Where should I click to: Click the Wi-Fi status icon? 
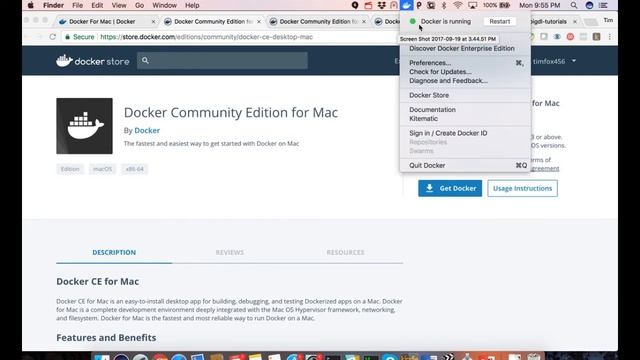458,5
